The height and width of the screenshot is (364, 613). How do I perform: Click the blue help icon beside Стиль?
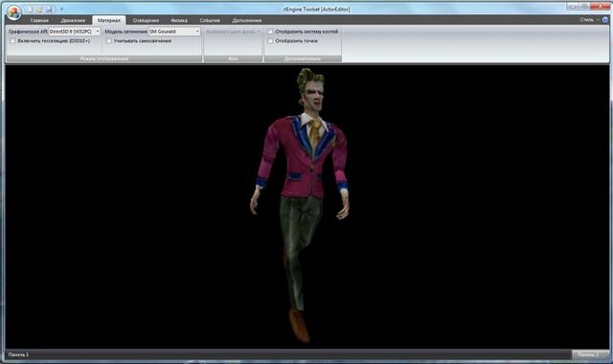coord(605,19)
